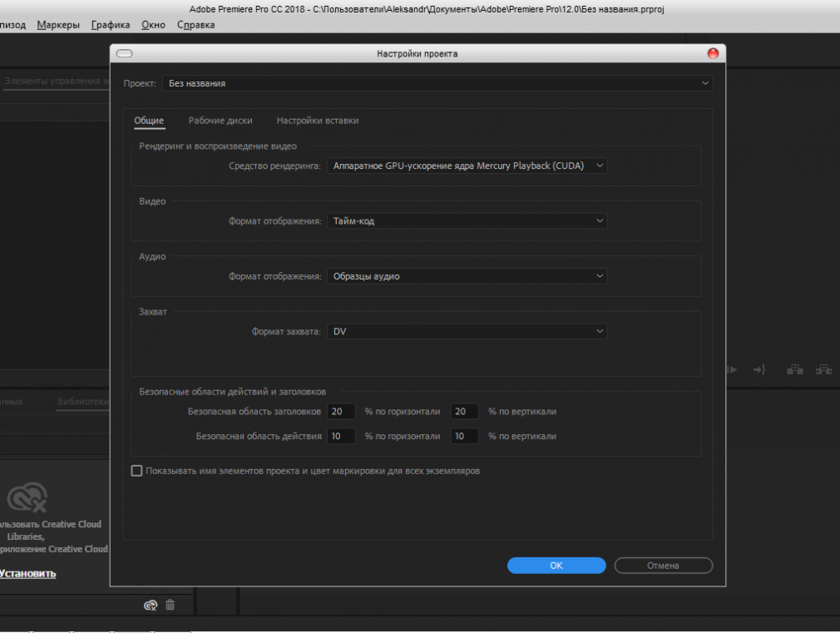Click the Overwrite edit icon in monitor
This screenshot has width=840, height=633.
pyautogui.click(x=823, y=370)
